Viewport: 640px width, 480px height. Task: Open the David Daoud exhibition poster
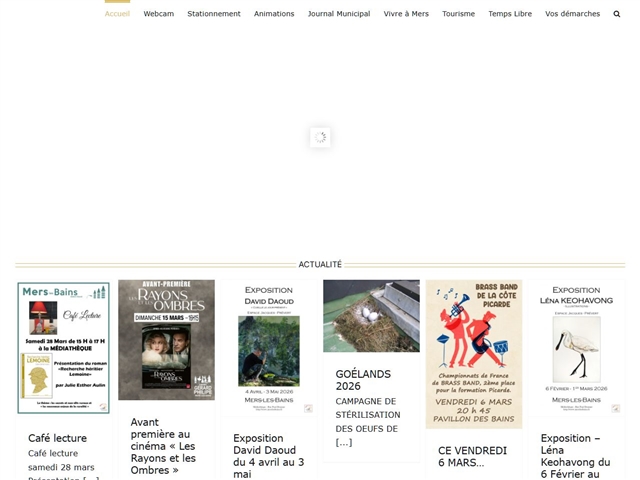coord(268,347)
